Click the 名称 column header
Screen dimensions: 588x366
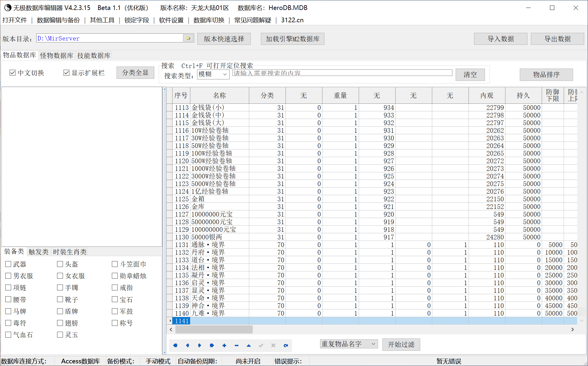click(x=220, y=95)
